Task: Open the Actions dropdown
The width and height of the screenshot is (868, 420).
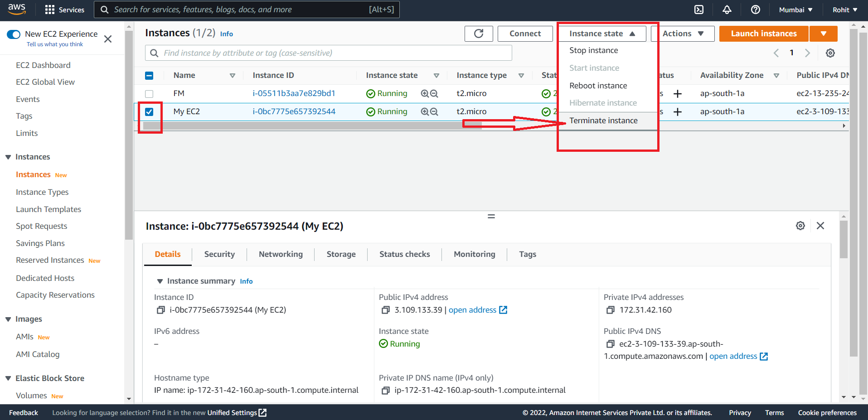Action: pos(683,34)
